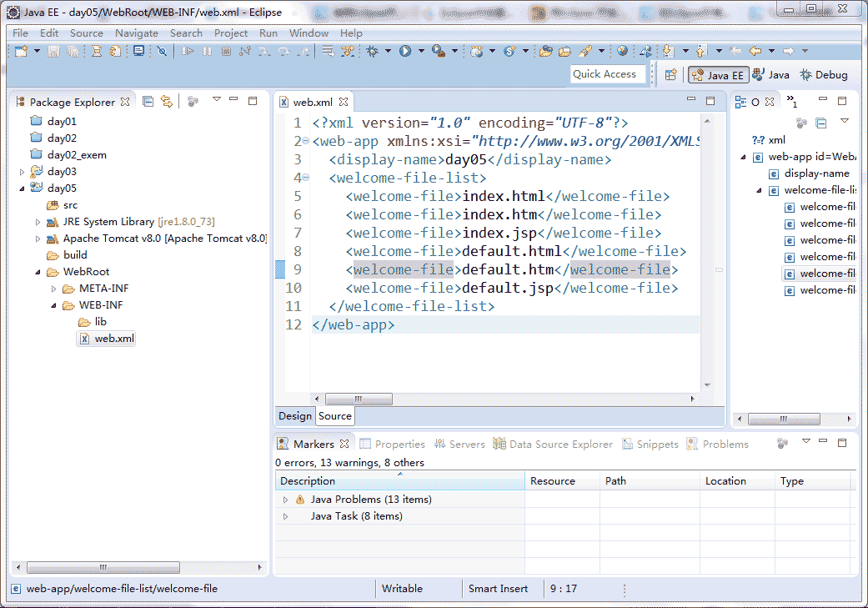Expand the JRE System Library node

(38, 222)
